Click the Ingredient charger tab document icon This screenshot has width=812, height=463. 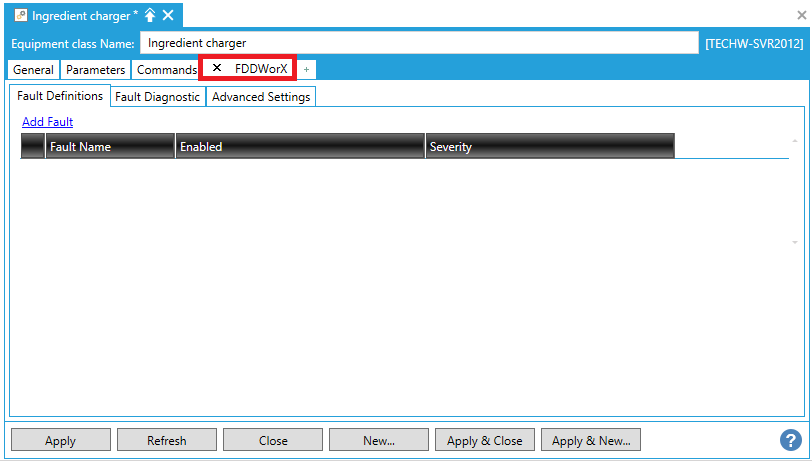pos(20,16)
